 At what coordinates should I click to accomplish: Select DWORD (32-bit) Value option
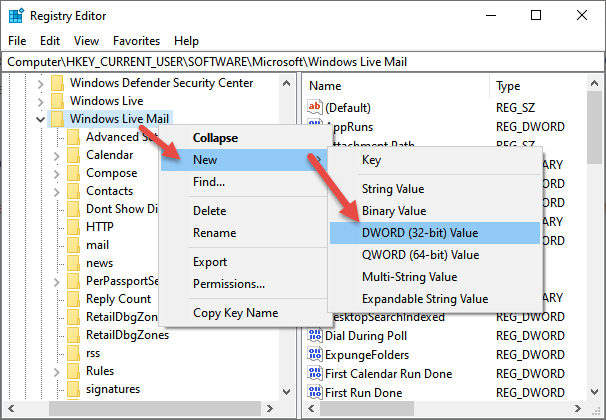pos(435,233)
